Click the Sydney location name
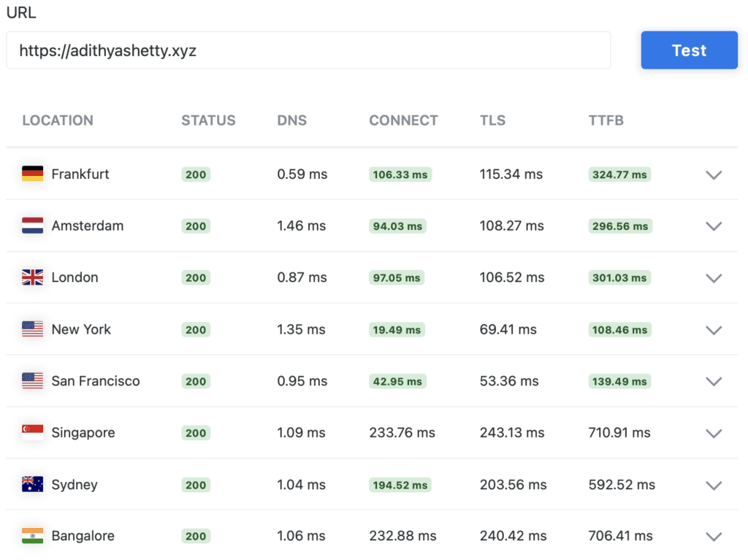Image resolution: width=748 pixels, height=560 pixels. click(x=75, y=485)
